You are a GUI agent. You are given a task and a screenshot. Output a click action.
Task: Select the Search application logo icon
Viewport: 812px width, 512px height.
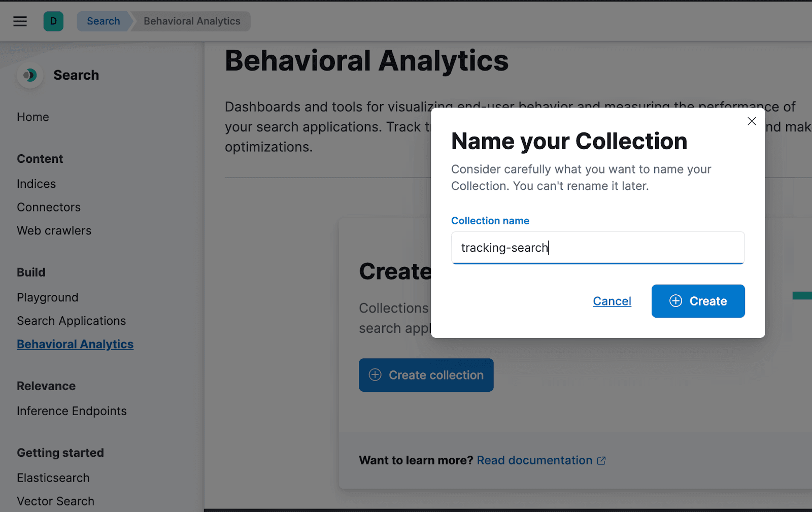pyautogui.click(x=30, y=75)
